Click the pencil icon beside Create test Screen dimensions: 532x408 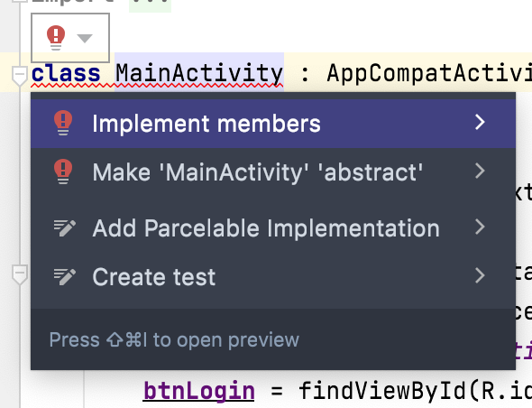[x=64, y=277]
